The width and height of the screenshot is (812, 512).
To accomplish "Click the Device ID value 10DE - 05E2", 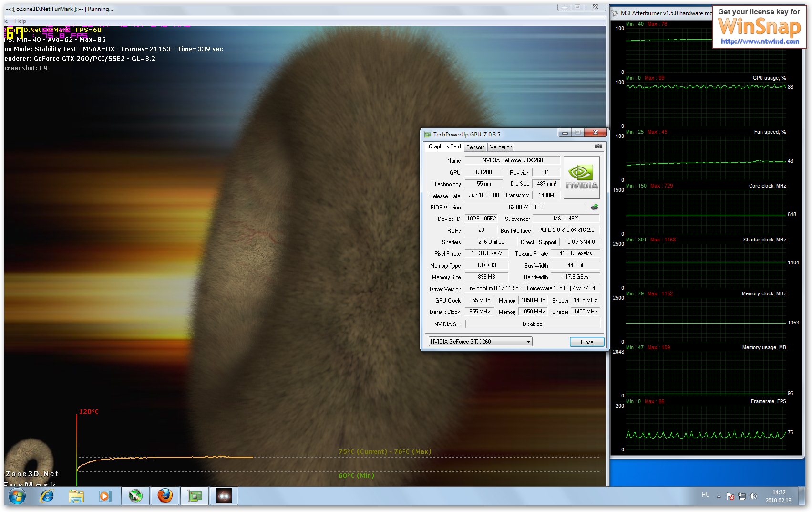I will coord(481,219).
